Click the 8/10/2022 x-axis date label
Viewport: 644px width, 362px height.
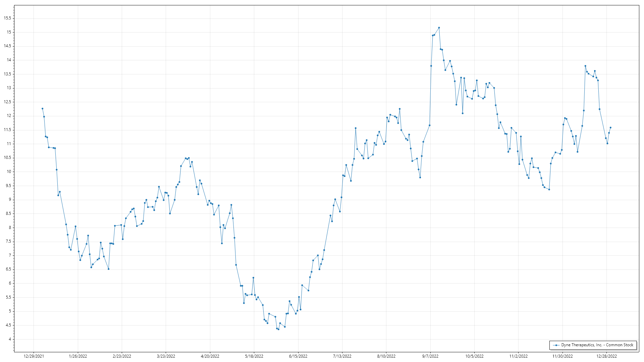point(386,356)
